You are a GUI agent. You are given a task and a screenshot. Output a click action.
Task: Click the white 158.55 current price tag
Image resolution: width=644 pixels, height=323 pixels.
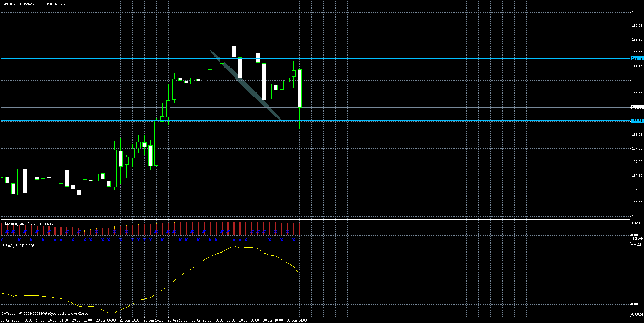click(637, 107)
